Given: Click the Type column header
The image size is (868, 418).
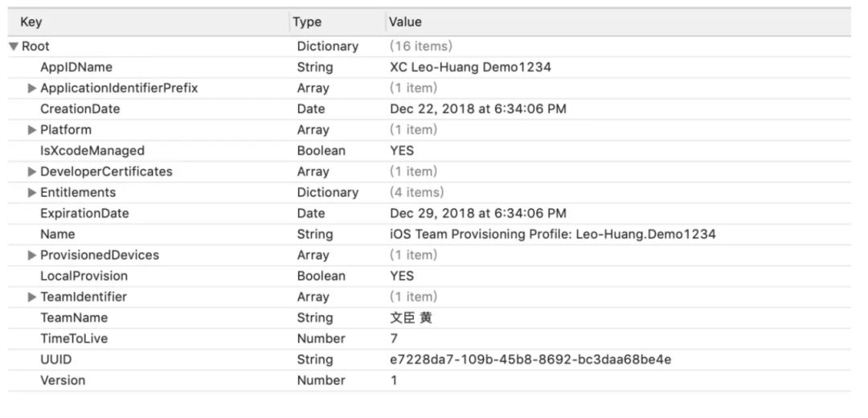Looking at the screenshot, I should (x=307, y=22).
